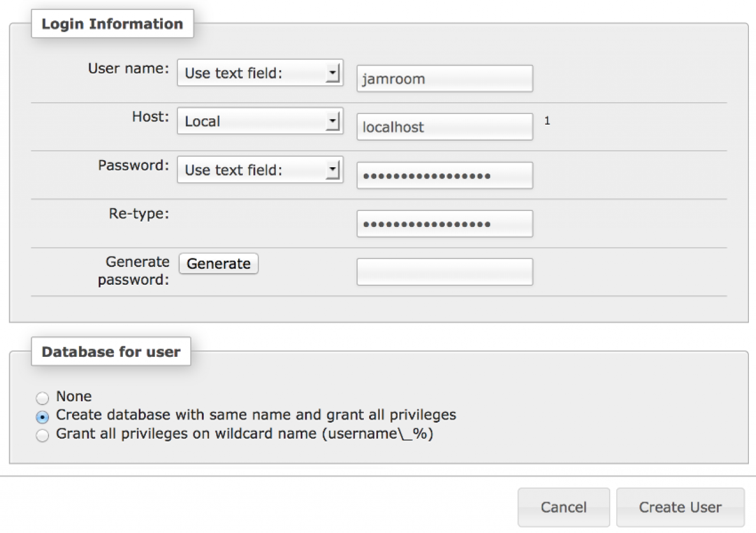Click the Re-type label text
This screenshot has width=756, height=533.
click(x=139, y=214)
